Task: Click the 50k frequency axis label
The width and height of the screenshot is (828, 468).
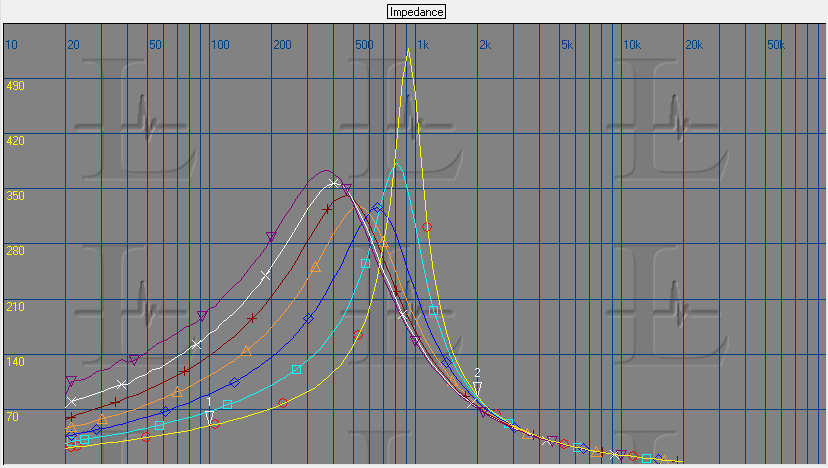Action: point(776,45)
